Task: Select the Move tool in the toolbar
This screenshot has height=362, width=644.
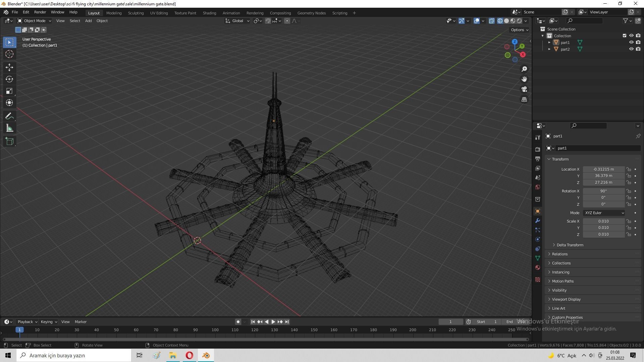Action: (9, 67)
